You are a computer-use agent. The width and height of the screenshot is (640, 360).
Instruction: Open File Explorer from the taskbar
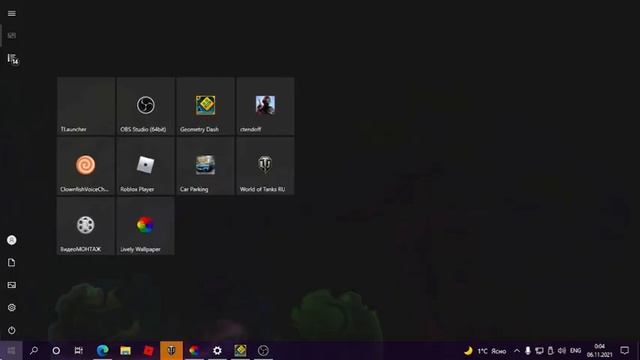pos(125,350)
